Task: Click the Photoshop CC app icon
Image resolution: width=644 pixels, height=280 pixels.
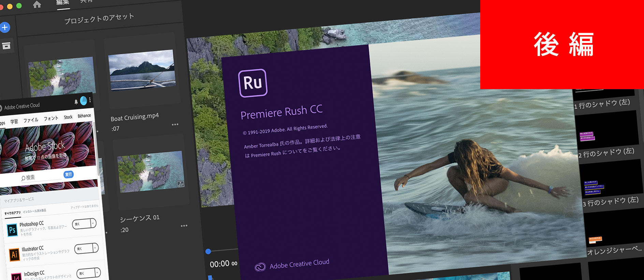Action: click(x=12, y=230)
